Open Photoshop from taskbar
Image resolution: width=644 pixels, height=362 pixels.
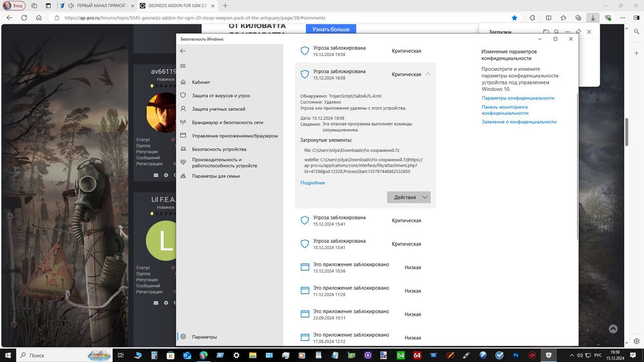tap(516, 355)
